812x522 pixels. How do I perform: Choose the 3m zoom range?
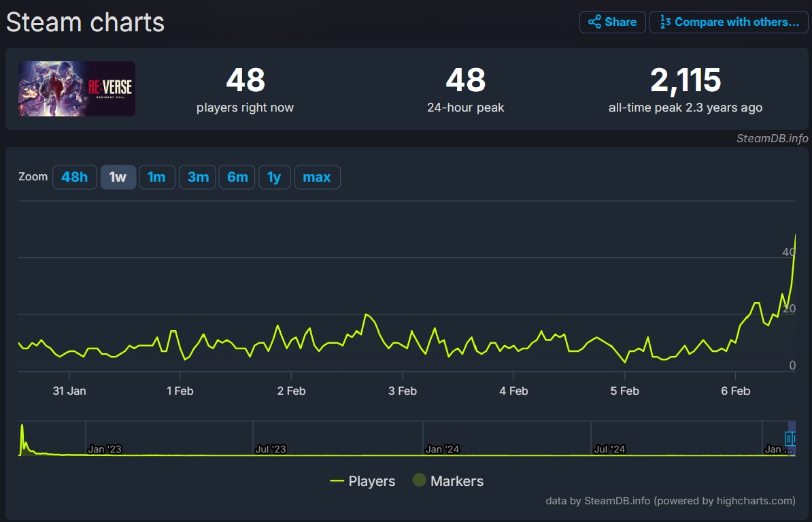tap(198, 177)
